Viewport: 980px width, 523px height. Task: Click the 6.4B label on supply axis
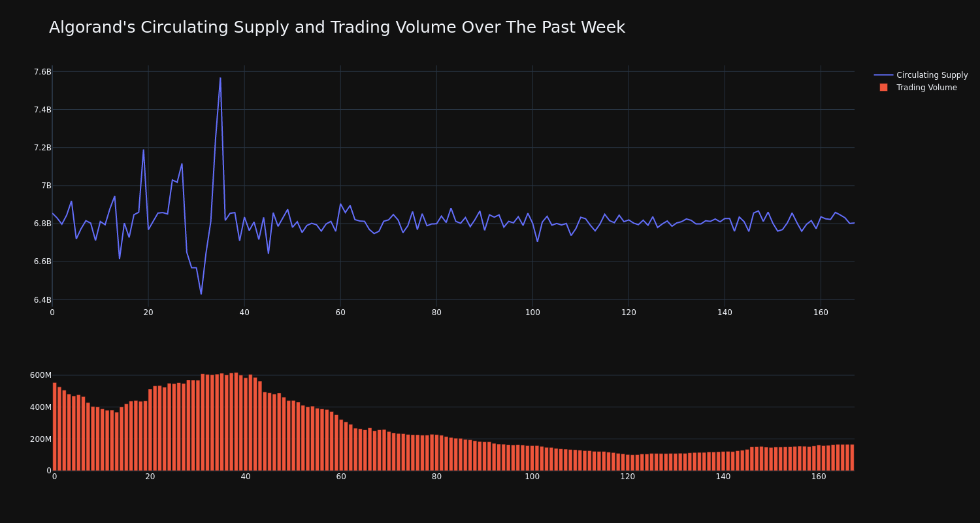click(x=42, y=300)
